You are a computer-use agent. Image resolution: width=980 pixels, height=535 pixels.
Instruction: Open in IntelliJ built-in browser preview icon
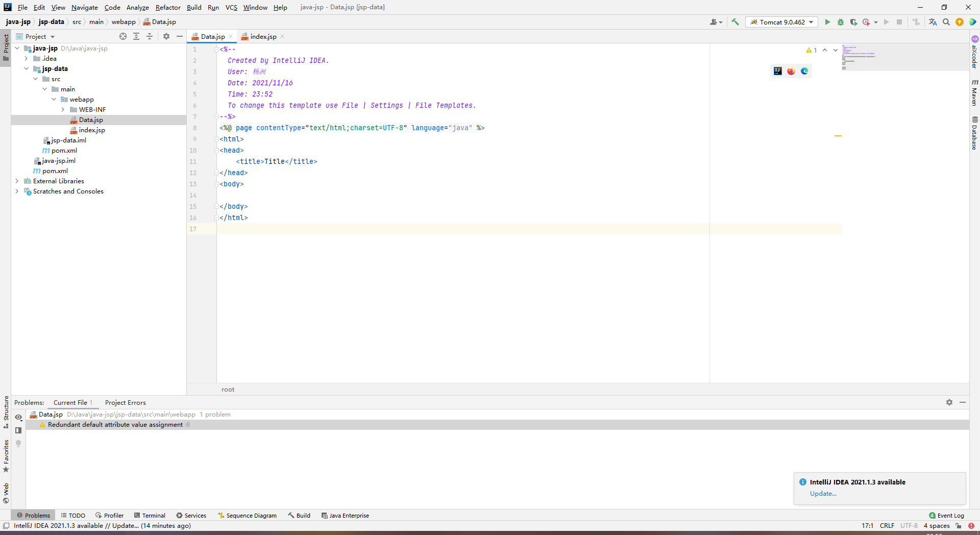tap(777, 71)
